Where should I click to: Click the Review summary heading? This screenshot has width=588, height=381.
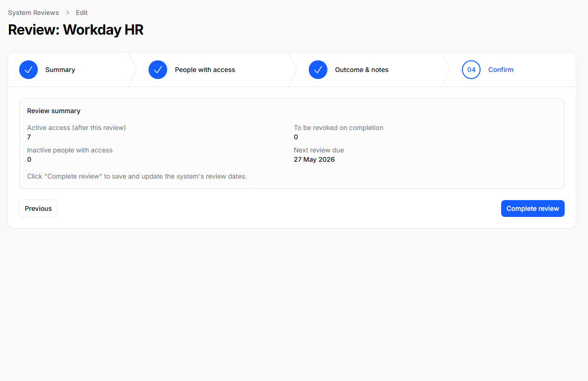pyautogui.click(x=54, y=111)
